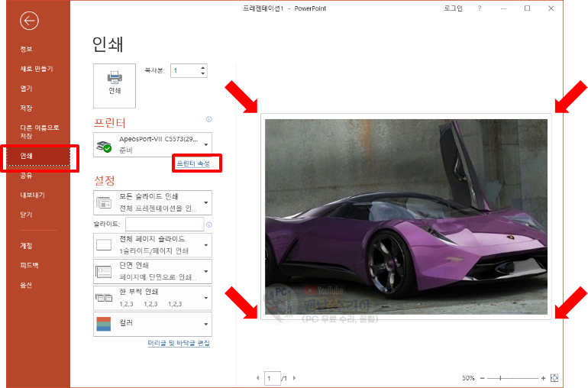588x388 pixels.
Task: Open the 단면 인쇄 dropdown
Action: tap(153, 271)
